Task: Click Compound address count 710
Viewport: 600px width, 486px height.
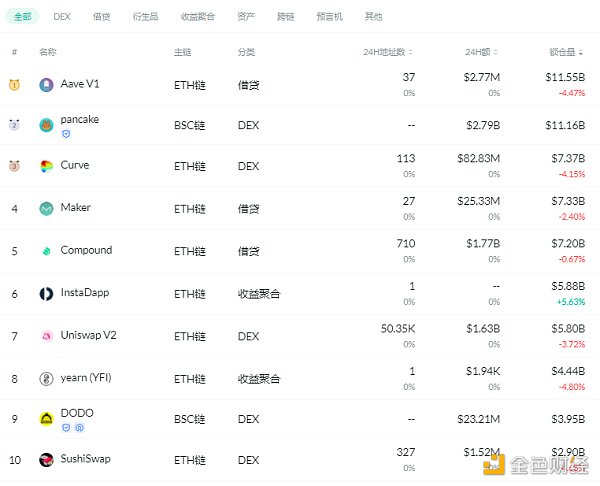Action: point(406,243)
